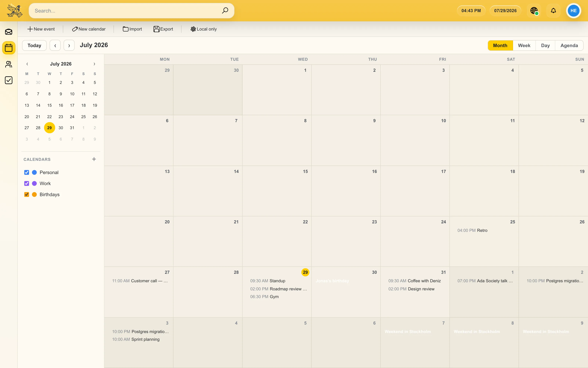Open the Roadmap review event
This screenshot has width=588, height=368.
(277, 289)
